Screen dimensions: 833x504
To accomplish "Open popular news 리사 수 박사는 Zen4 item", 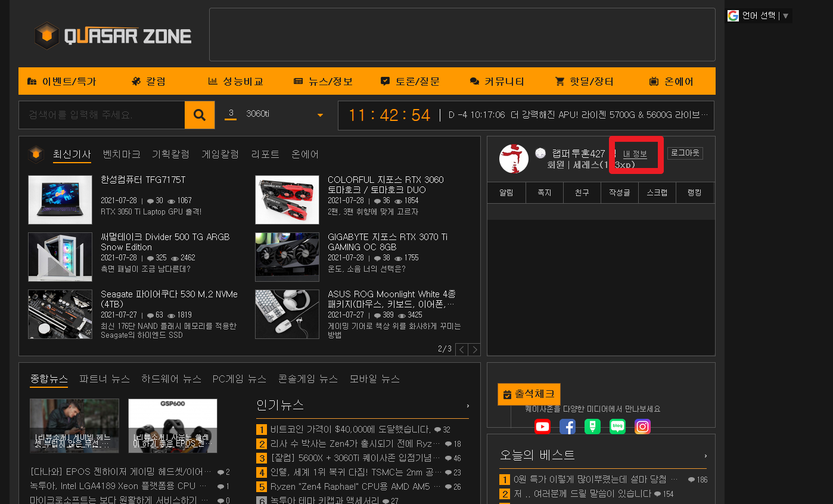I will coord(355,444).
